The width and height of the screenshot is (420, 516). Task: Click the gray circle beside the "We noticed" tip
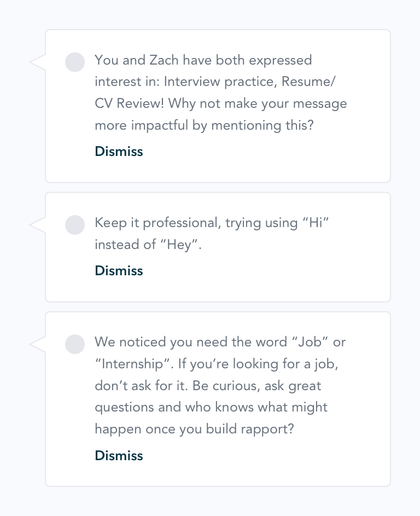coord(75,344)
